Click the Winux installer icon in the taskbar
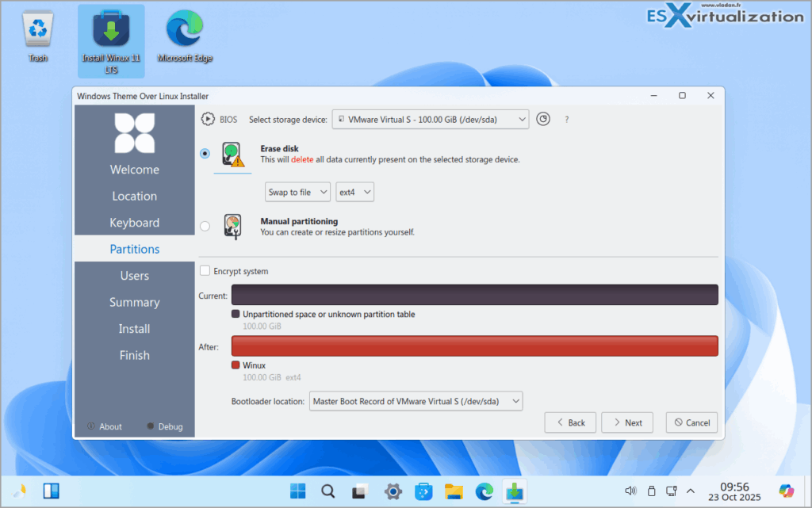The image size is (812, 508). (x=515, y=491)
